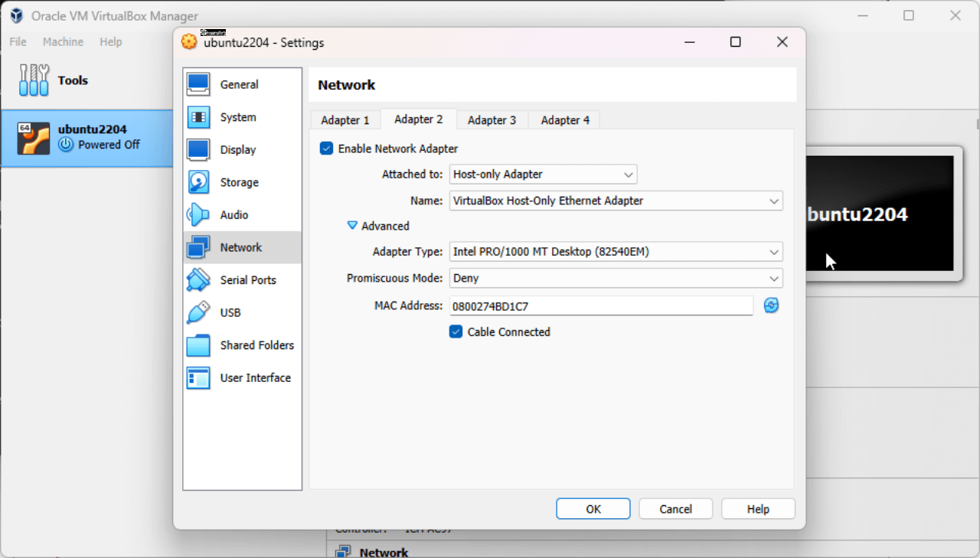The height and width of the screenshot is (558, 980).
Task: Open the Machine menu
Action: 63,42
